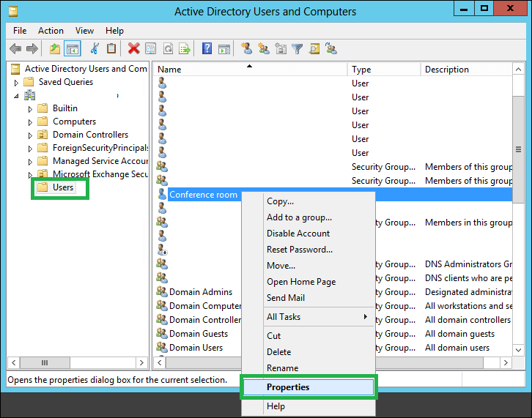The height and width of the screenshot is (418, 532).
Task: Click the Forward arrow toolbar icon
Action: [32, 49]
